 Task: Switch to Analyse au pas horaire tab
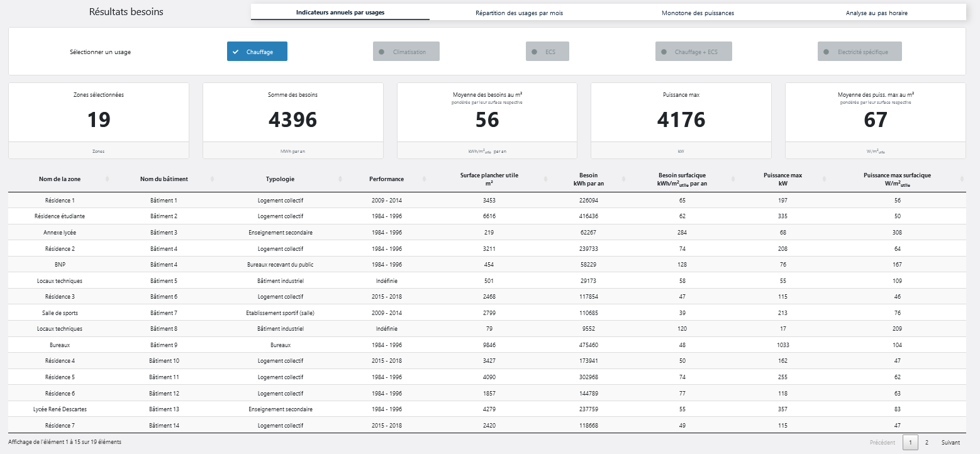coord(876,13)
